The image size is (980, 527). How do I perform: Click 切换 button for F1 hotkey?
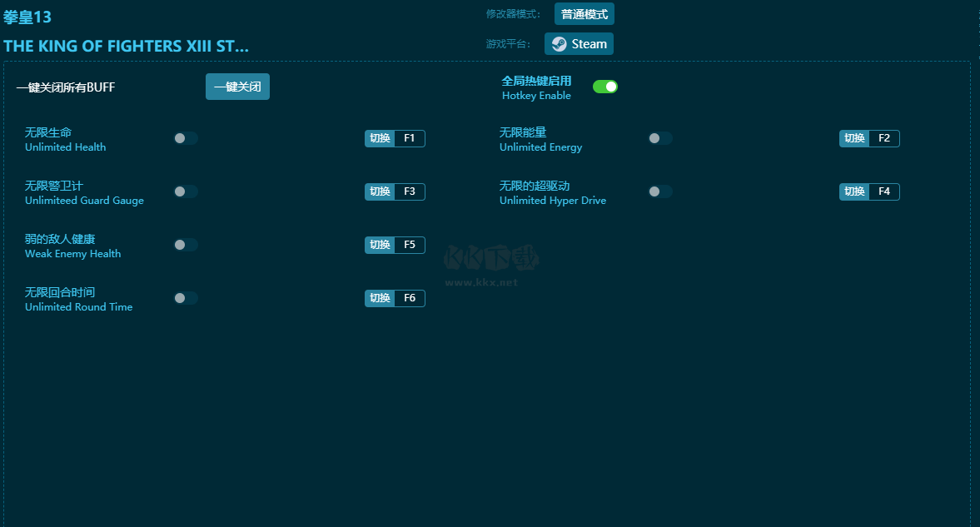[x=380, y=138]
